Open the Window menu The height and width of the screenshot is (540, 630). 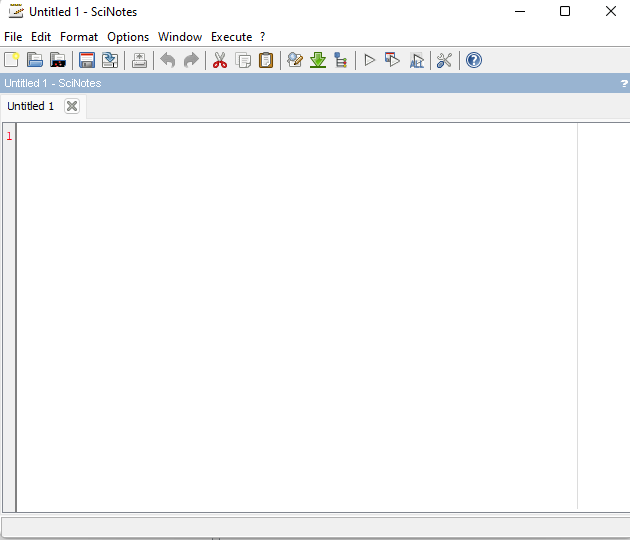click(180, 37)
